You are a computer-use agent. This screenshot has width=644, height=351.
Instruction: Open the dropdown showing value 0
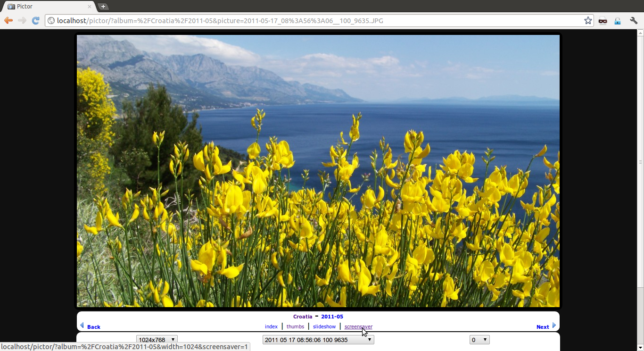click(x=479, y=340)
